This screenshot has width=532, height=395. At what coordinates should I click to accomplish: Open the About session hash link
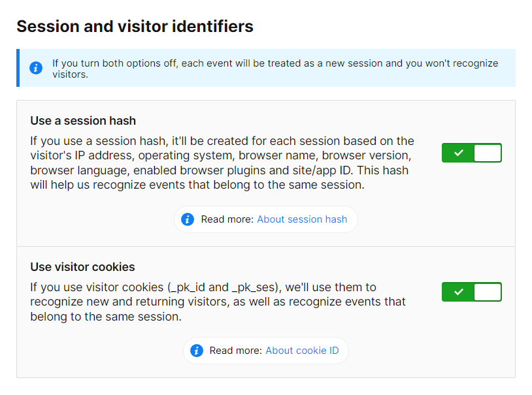click(302, 219)
